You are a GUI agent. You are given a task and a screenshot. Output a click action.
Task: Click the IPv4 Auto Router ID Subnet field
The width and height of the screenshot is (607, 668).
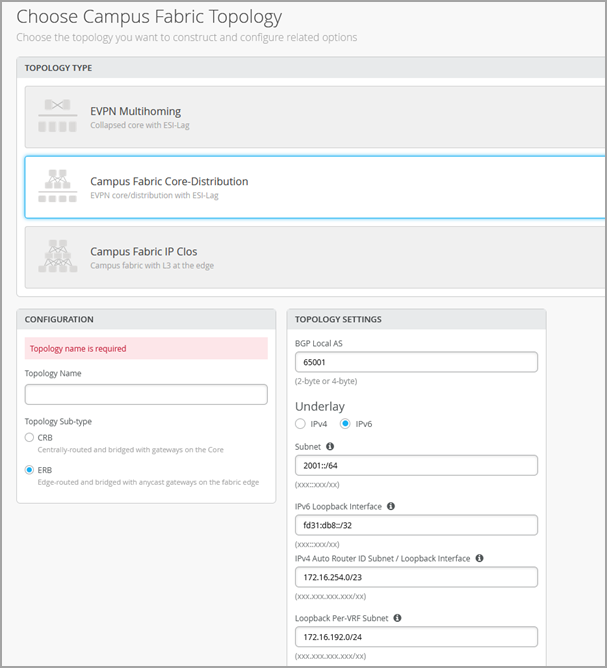(x=416, y=577)
